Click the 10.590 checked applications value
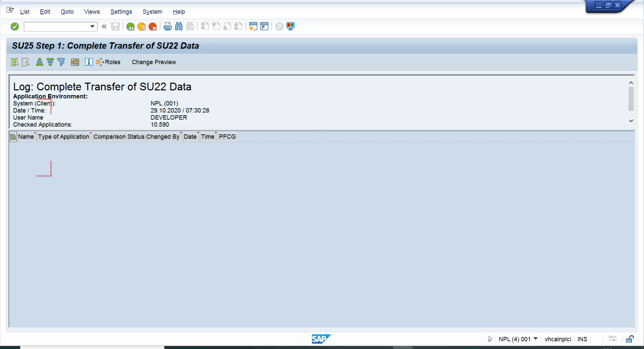644x349 pixels. point(160,125)
